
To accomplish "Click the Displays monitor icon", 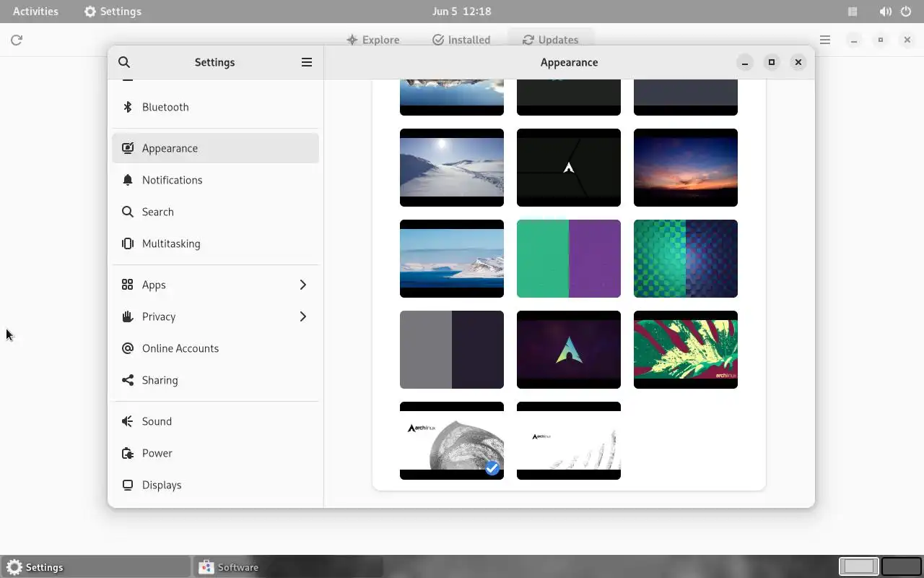I will pos(128,485).
